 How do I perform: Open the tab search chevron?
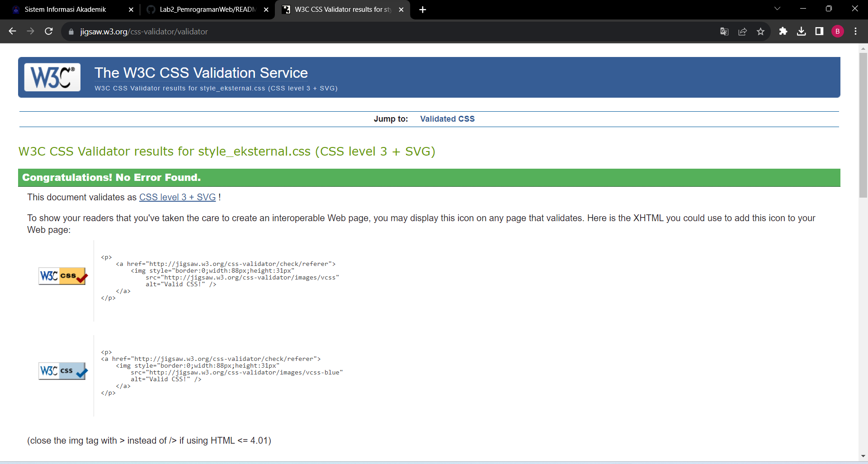tap(778, 8)
